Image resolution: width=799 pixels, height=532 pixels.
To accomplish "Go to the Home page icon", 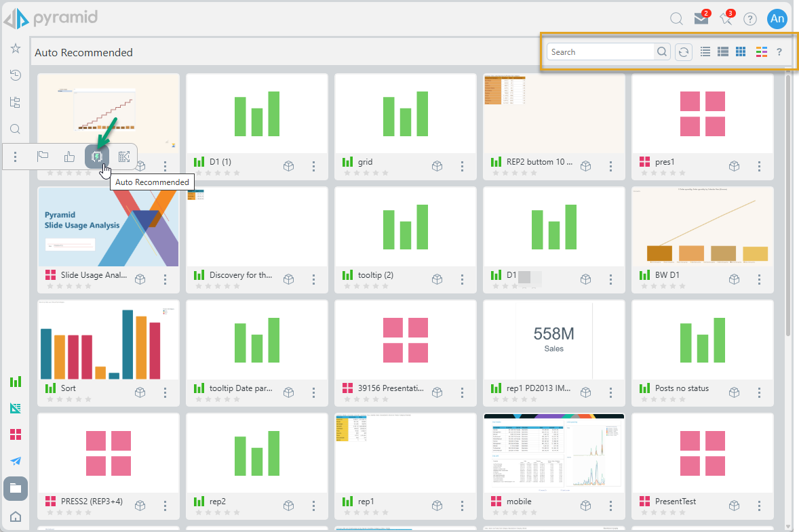I will click(x=15, y=517).
